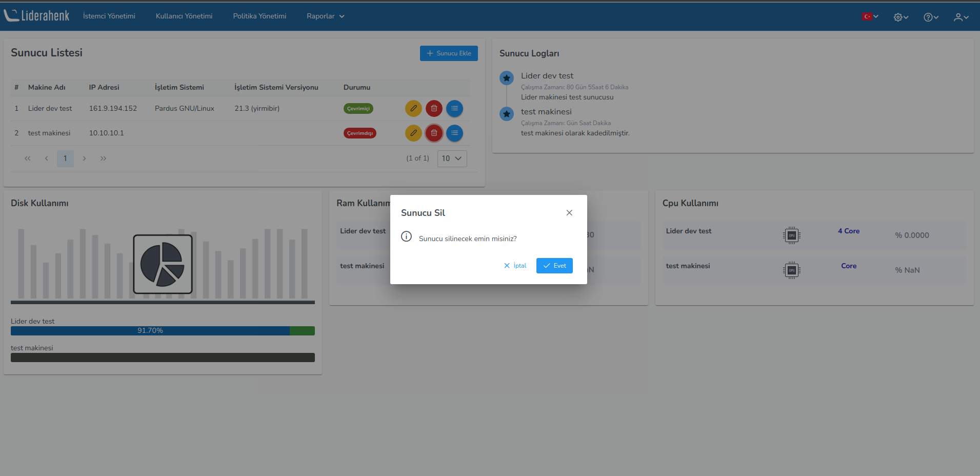This screenshot has height=476, width=980.
Task: Click CPU chip icon for Lider dev test
Action: (791, 235)
